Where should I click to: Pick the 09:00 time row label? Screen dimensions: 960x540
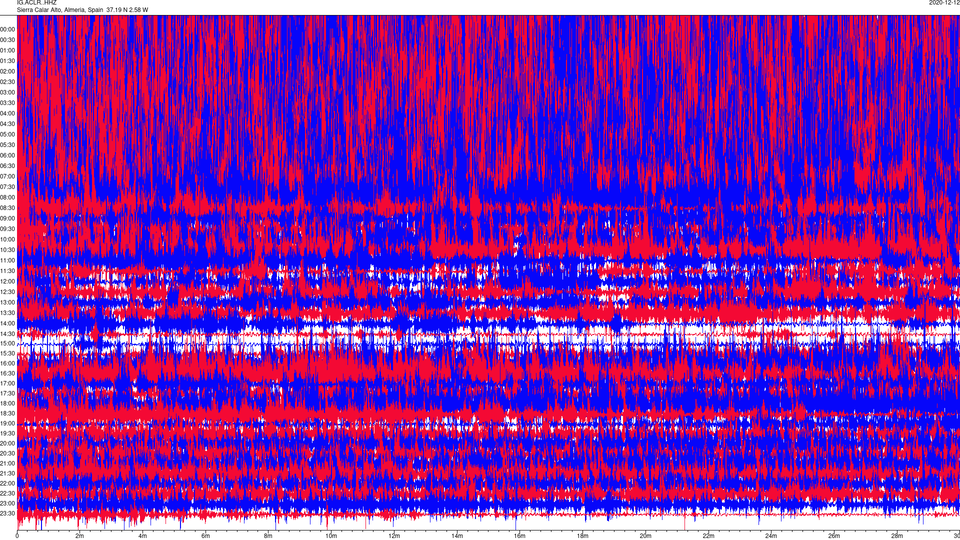pyautogui.click(x=8, y=219)
